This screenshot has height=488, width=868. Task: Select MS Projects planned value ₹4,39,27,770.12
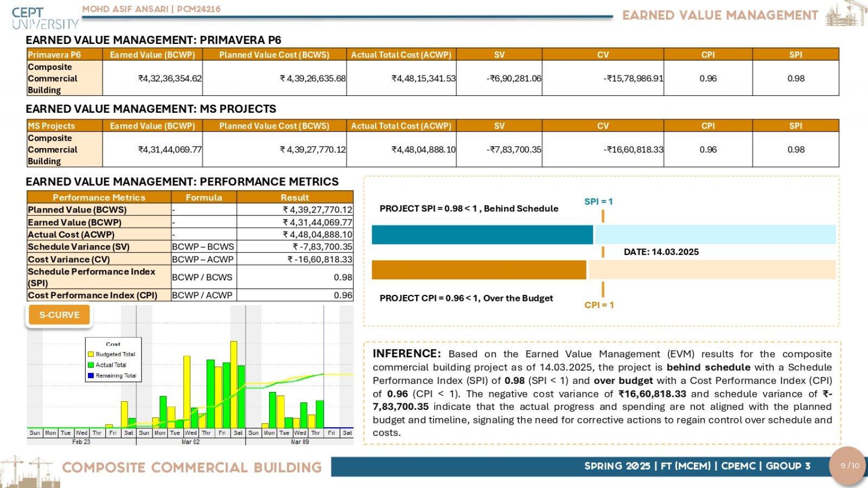coord(312,150)
